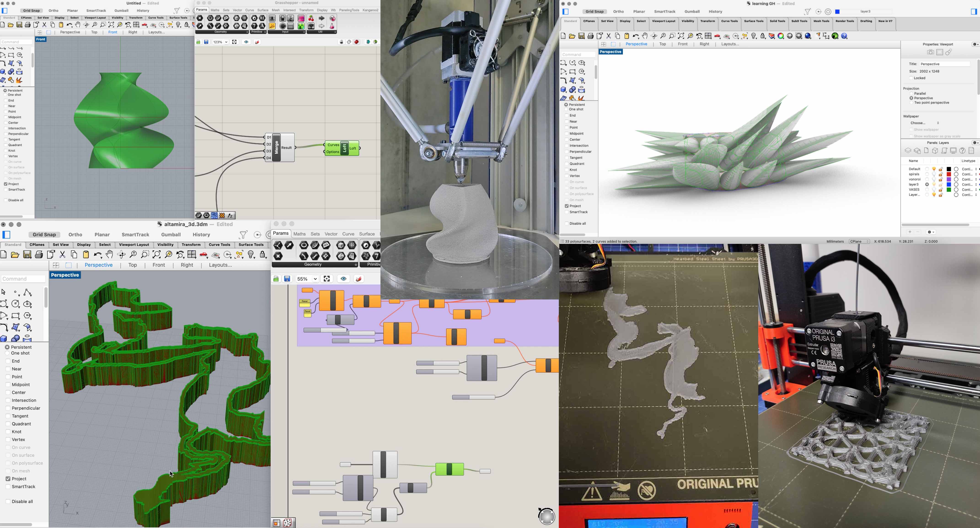This screenshot has width=980, height=528.
Task: Toggle History button in Untitled window
Action: (x=143, y=11)
